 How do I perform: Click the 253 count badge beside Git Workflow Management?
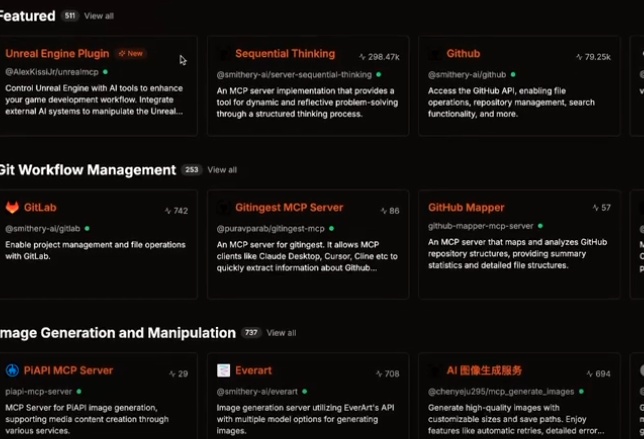(191, 170)
